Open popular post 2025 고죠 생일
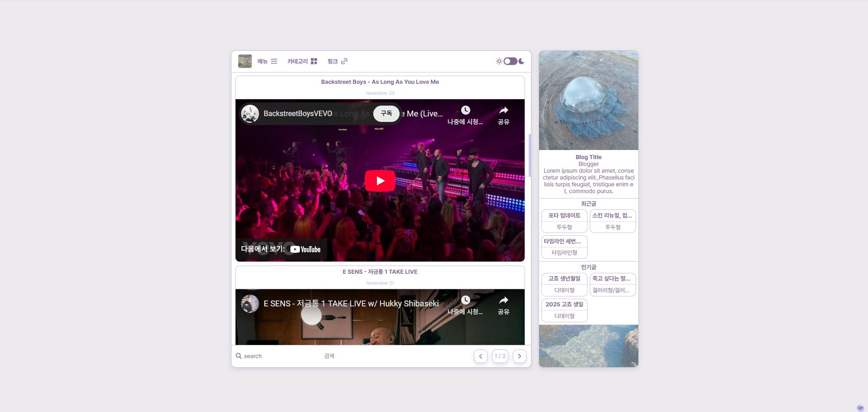Viewport: 868px width, 412px height. tap(564, 305)
